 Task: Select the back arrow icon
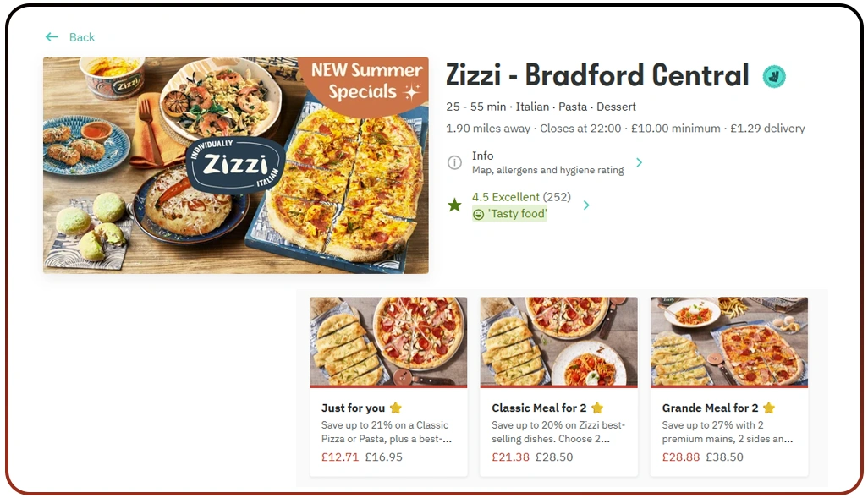(52, 37)
